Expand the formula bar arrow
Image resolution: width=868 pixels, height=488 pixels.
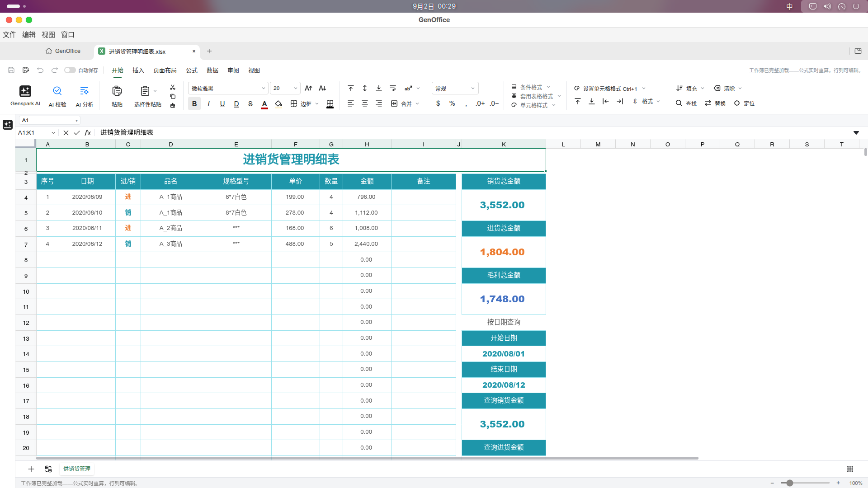coord(856,133)
